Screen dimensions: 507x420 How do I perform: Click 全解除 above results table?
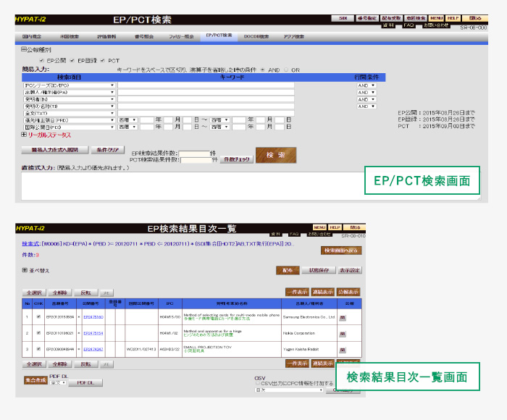coord(60,293)
